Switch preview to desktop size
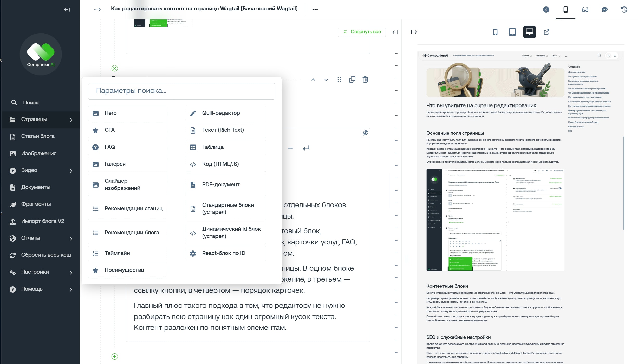This screenshot has width=638, height=364. (x=530, y=32)
